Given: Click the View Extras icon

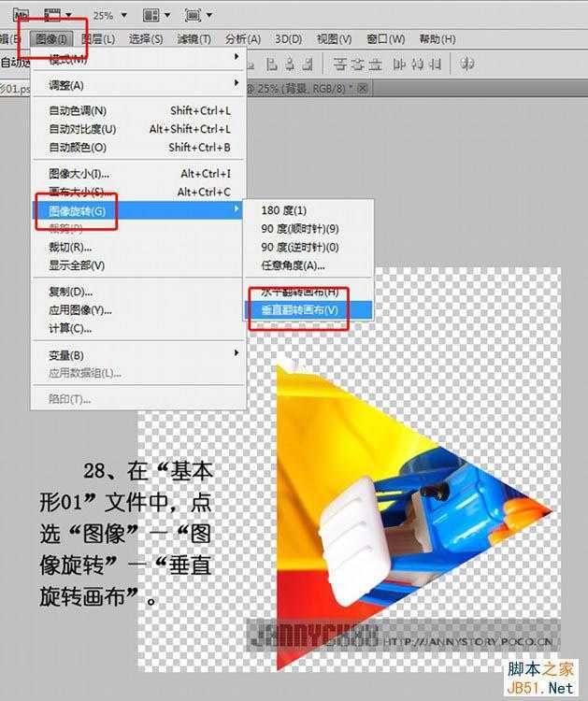Looking at the screenshot, I should (51, 15).
